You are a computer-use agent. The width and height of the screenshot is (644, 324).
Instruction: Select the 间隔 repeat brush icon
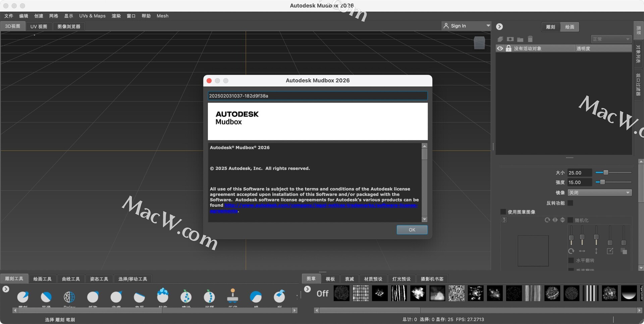[x=209, y=296]
